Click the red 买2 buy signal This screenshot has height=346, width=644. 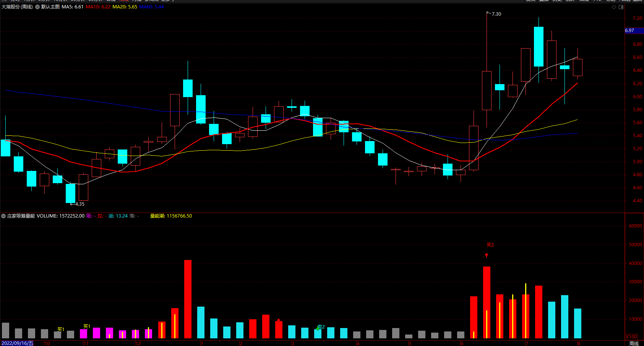(490, 245)
